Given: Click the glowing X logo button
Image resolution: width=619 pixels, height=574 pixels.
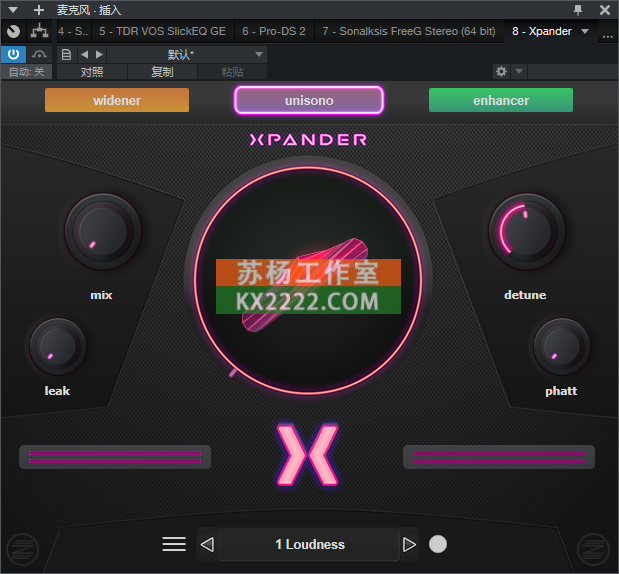Looking at the screenshot, I should point(308,455).
